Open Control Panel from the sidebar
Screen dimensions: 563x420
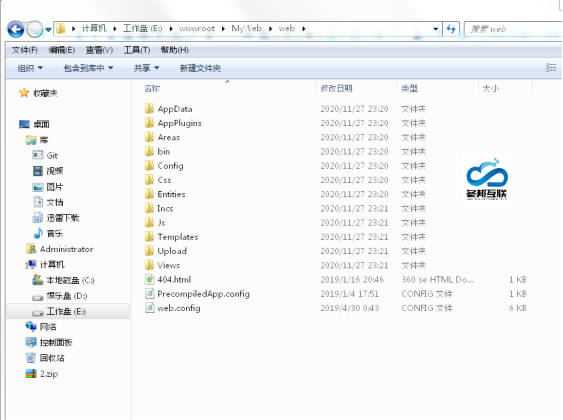tap(49, 342)
